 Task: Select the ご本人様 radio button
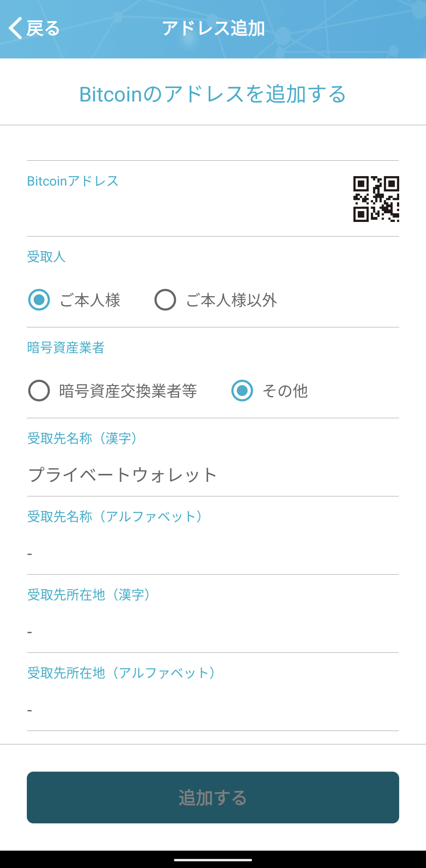tap(39, 300)
